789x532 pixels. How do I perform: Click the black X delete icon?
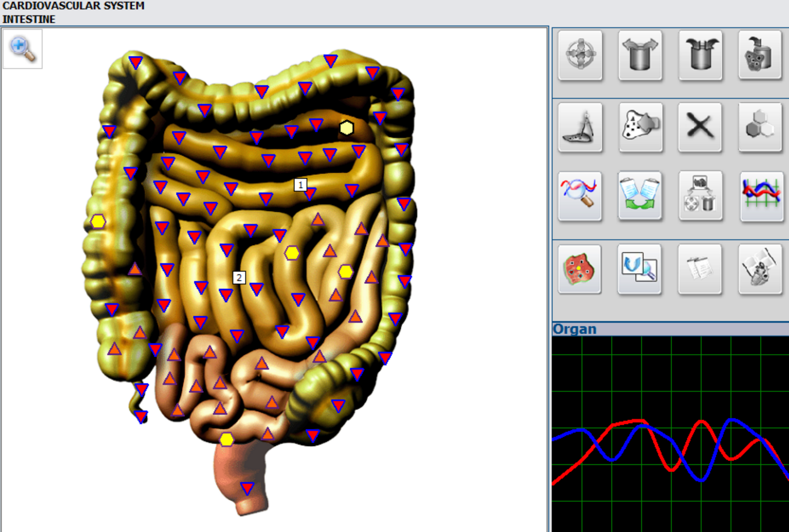click(700, 127)
